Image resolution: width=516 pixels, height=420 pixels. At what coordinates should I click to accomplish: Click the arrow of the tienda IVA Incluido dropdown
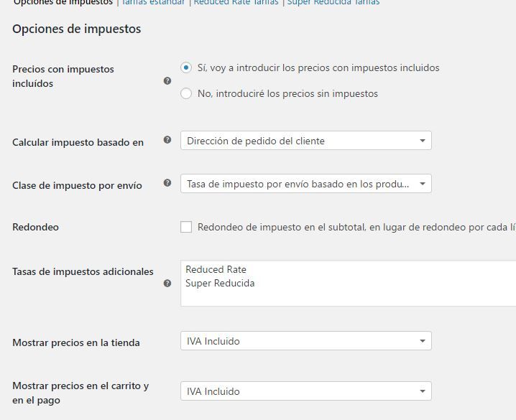coord(423,341)
